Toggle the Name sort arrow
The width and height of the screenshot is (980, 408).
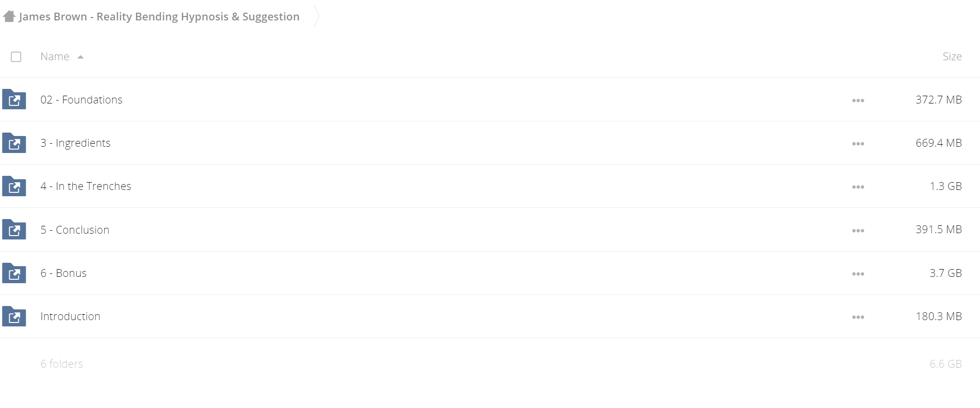coord(81,57)
